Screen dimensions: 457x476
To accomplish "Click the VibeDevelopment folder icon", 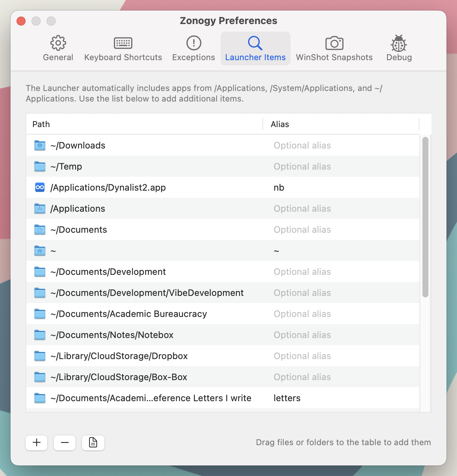I will point(40,293).
